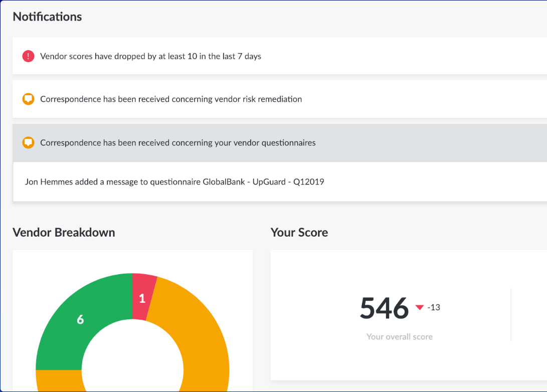This screenshot has height=392, width=547.
Task: Expand the 'Vendor scores have dropped' notification text
Action: click(150, 56)
